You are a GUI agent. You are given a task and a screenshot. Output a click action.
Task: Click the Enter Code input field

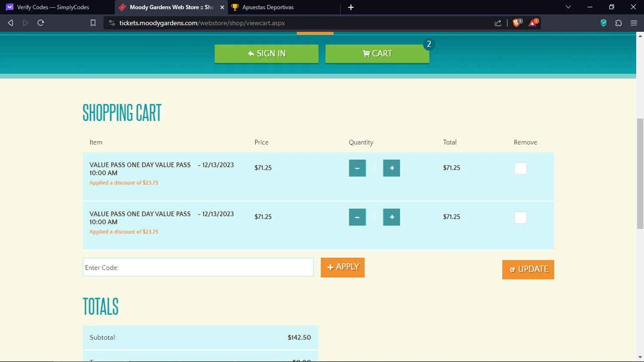point(198,267)
